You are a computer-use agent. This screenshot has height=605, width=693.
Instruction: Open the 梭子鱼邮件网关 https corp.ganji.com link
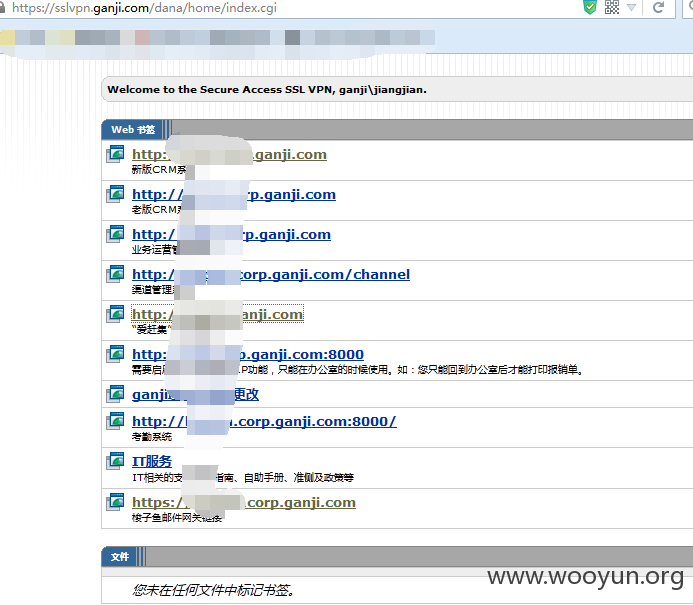point(244,502)
